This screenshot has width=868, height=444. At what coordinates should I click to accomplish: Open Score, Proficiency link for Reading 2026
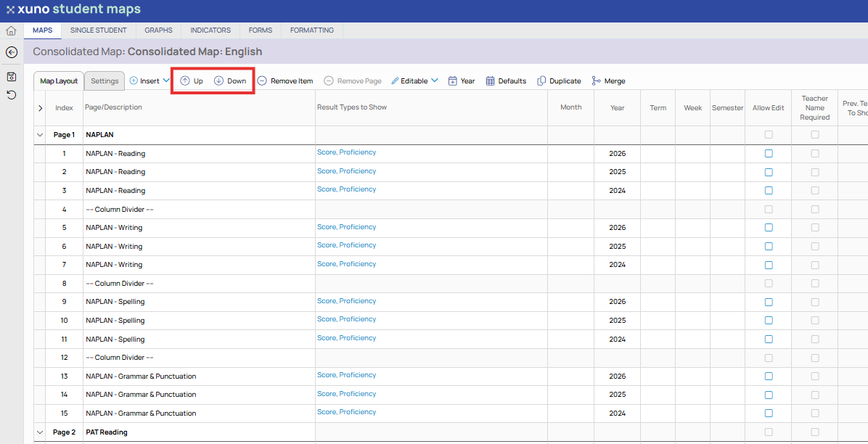pyautogui.click(x=346, y=152)
